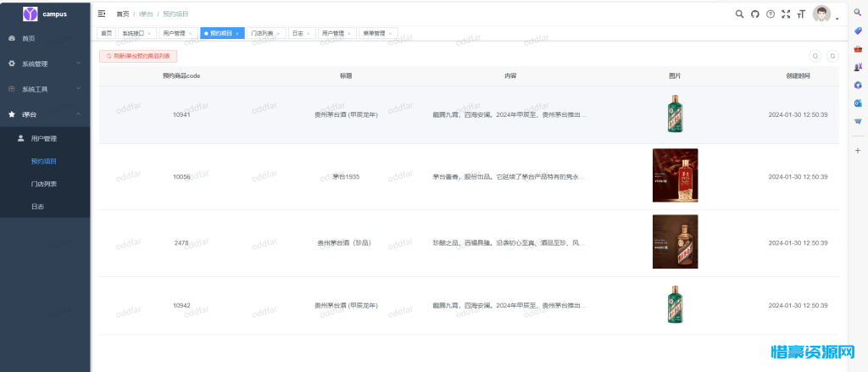The height and width of the screenshot is (372, 868).
Task: Collapse the i茅台 menu chevron
Action: [x=78, y=114]
